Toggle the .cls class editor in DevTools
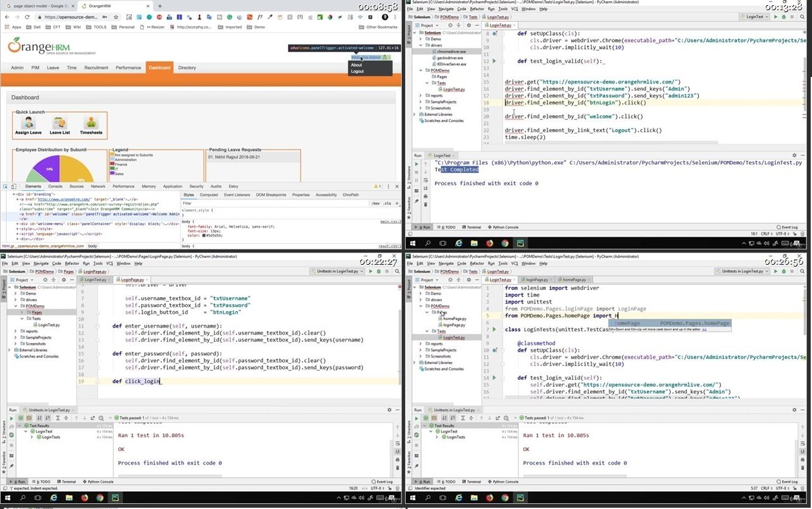 click(386, 204)
